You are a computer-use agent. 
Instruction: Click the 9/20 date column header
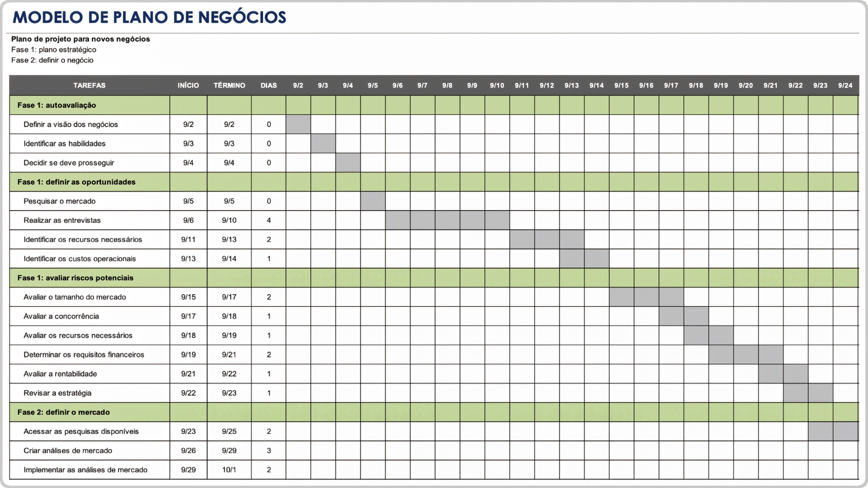pyautogui.click(x=745, y=85)
